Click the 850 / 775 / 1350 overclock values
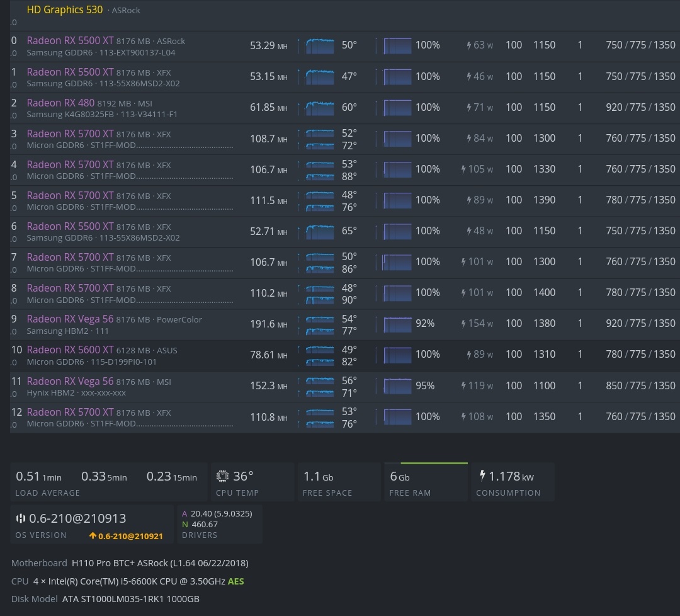680x616 pixels. [640, 385]
